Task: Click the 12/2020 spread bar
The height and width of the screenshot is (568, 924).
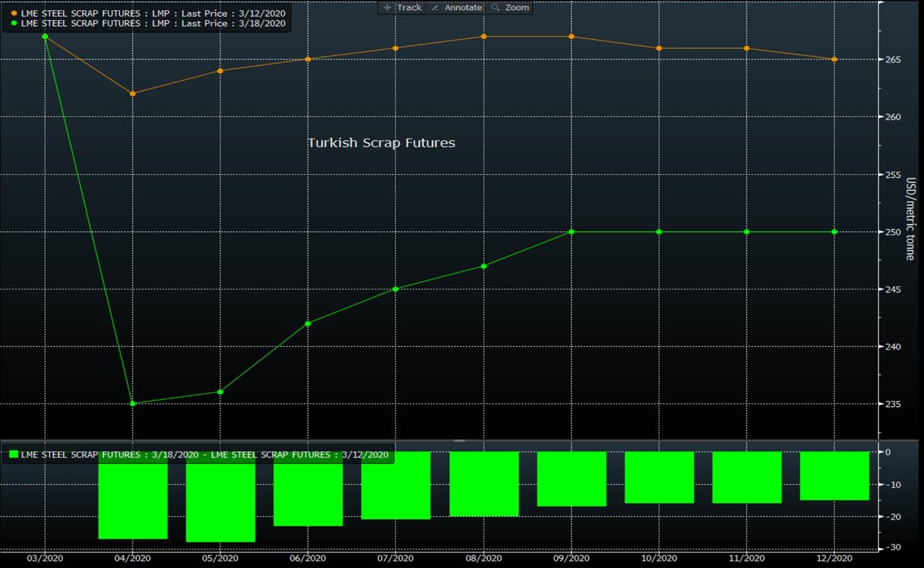Action: click(834, 475)
